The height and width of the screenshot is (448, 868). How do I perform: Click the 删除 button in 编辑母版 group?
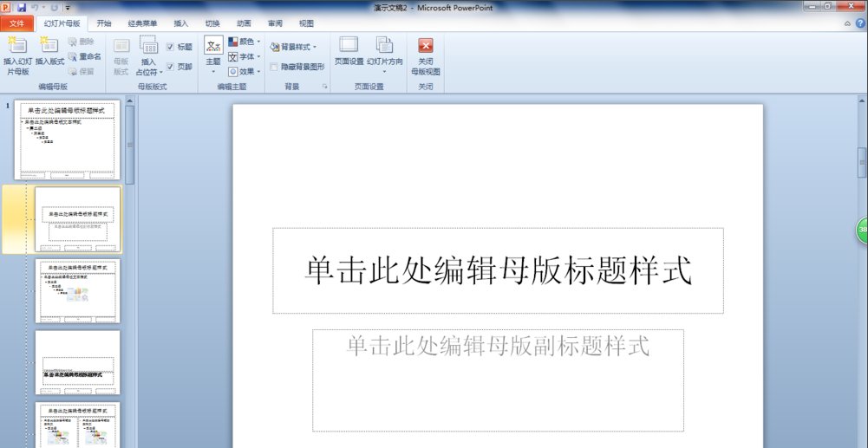(x=82, y=42)
